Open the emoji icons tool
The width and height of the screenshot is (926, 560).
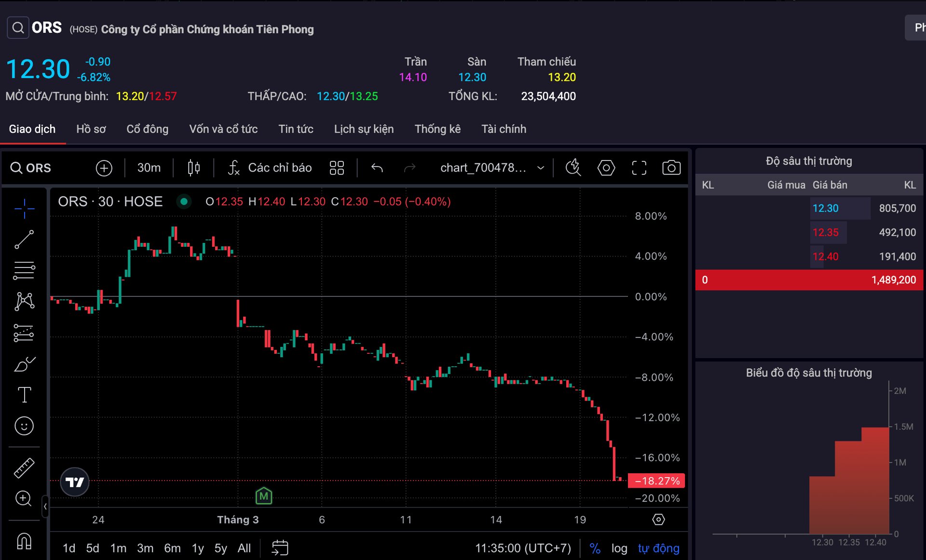(24, 426)
